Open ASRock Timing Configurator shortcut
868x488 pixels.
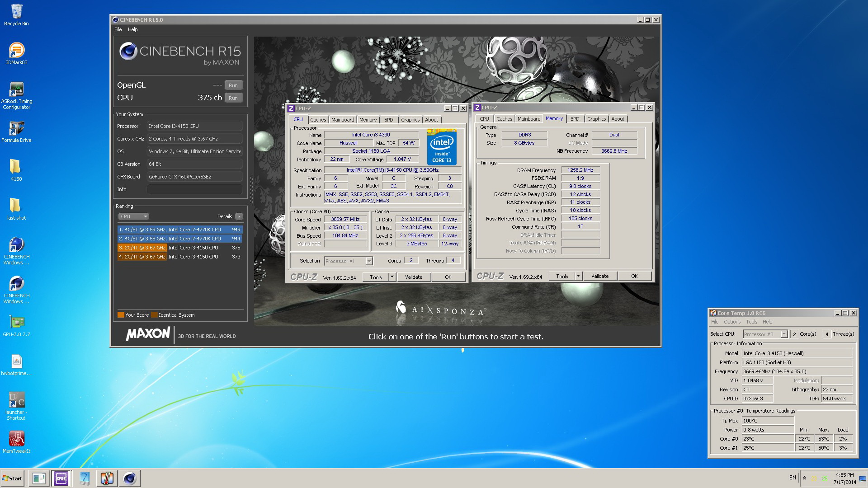tap(16, 95)
